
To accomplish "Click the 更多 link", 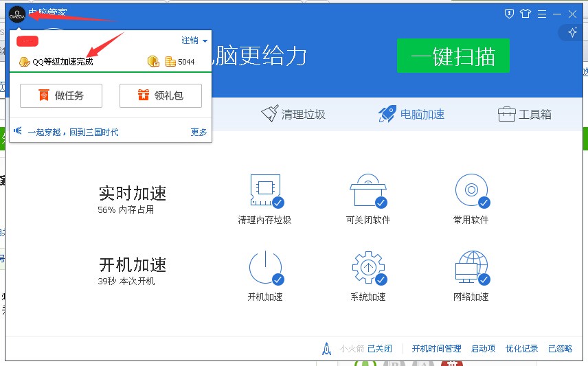I will [x=199, y=132].
